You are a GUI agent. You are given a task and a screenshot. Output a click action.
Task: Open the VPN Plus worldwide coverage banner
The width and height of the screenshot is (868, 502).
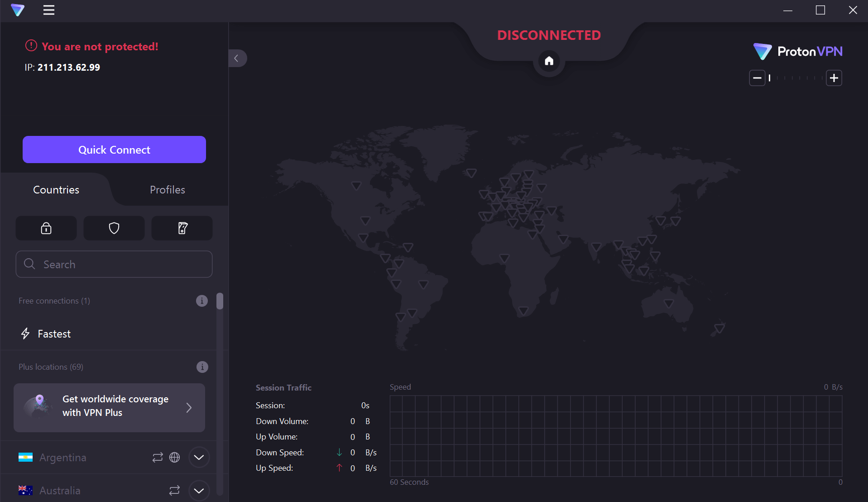pos(109,407)
